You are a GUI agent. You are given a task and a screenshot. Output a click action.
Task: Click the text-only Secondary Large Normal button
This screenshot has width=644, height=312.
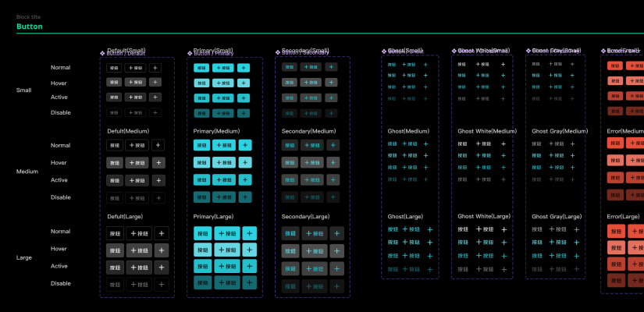coord(290,233)
